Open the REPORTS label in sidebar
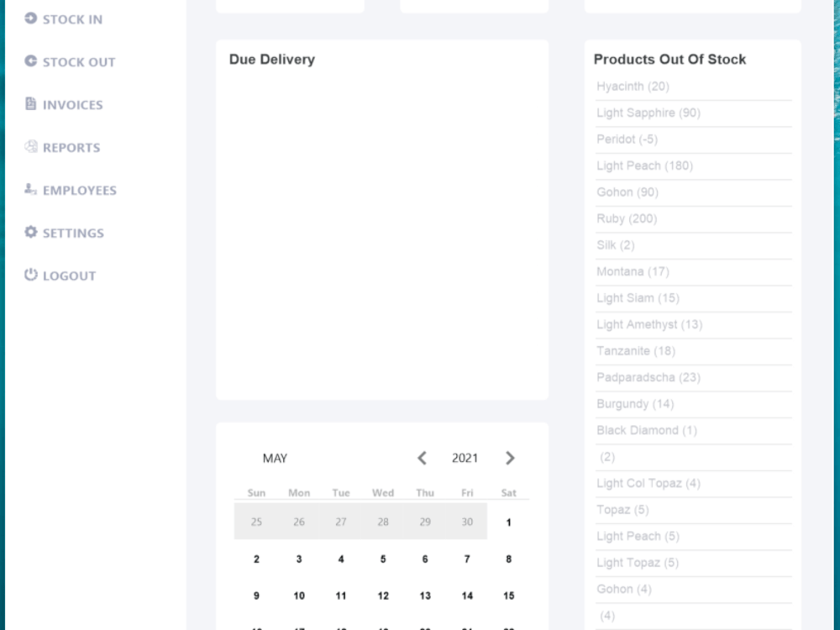 71,148
